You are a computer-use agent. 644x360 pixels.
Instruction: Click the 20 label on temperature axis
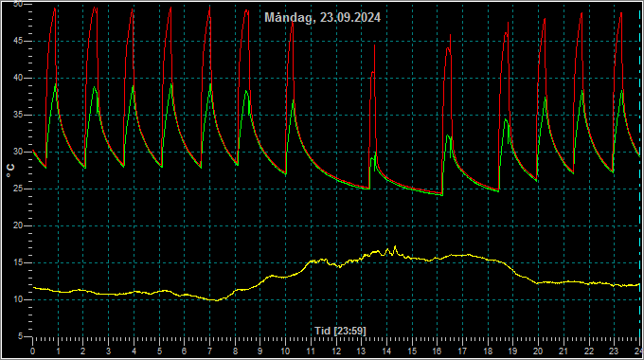pos(18,225)
